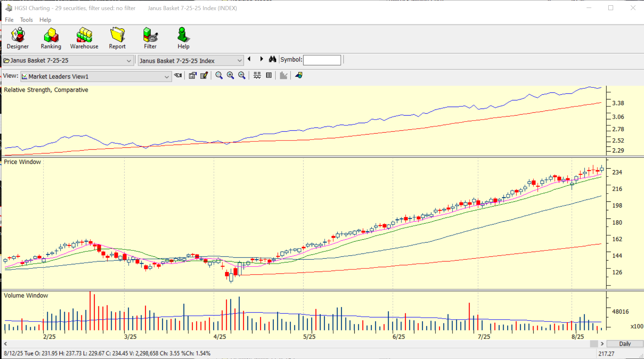Click the 6/25 date axis label

399,337
